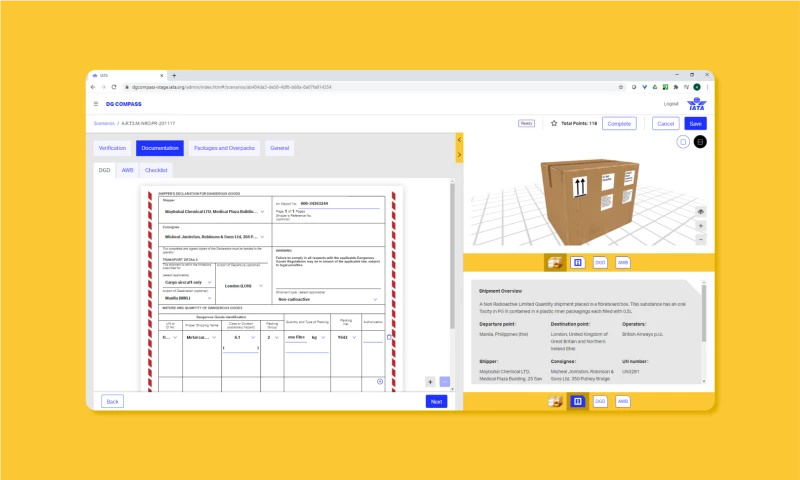Click the Save button
Viewport: 800px width, 480px height.
(695, 123)
